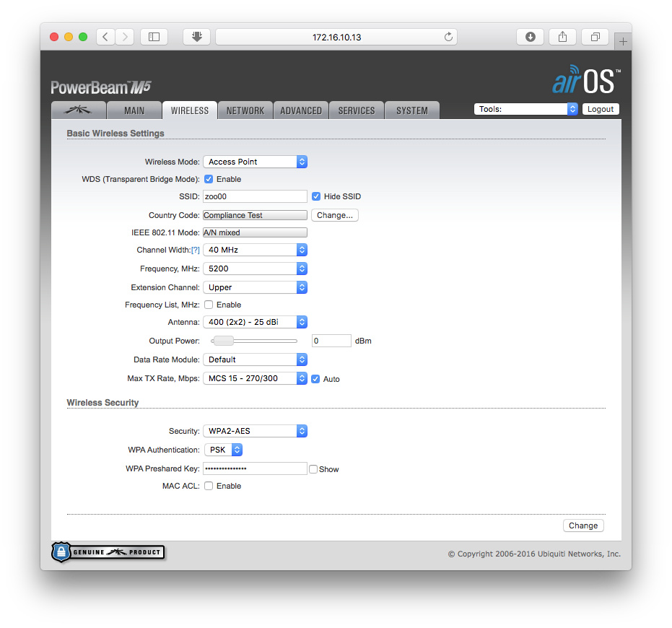Viewport: 672px width, 628px height.
Task: Click the address bar showing 172.16.10.13
Action: click(x=336, y=37)
